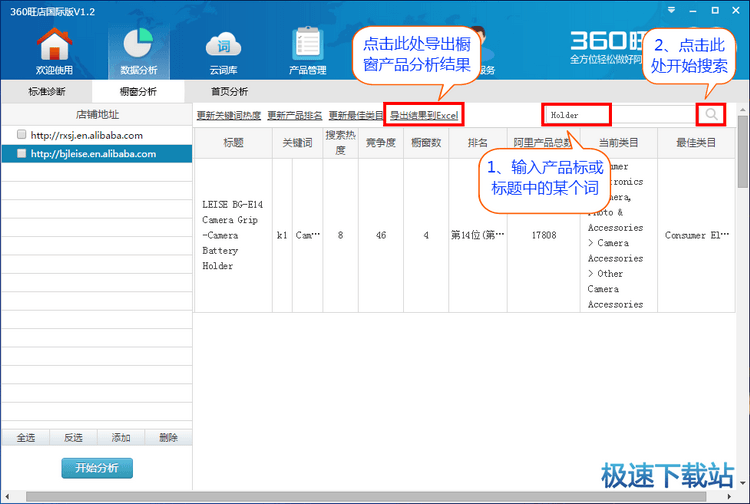750x504 pixels.
Task: Click the 开始分析 button
Action: click(x=97, y=468)
